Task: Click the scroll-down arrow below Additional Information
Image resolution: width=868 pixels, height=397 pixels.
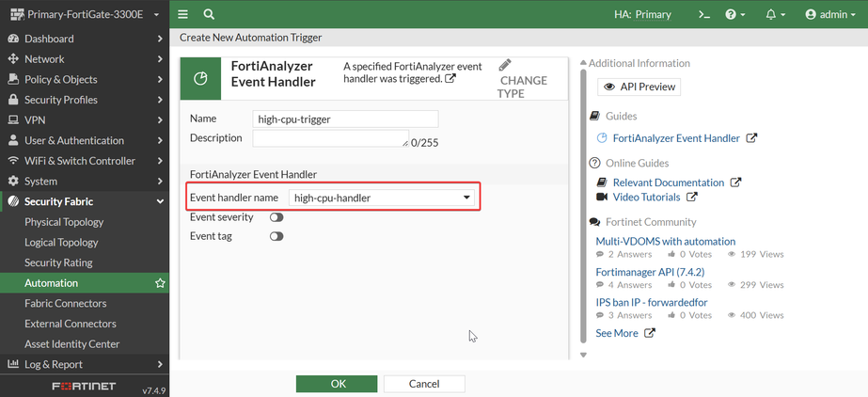Action: coord(583,355)
